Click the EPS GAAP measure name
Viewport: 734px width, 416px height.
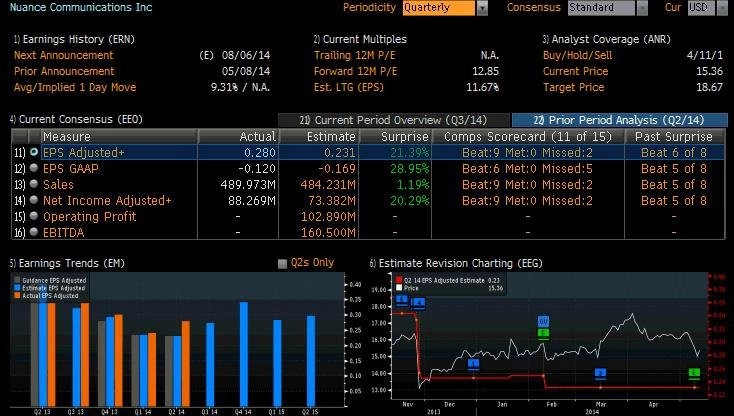point(71,168)
